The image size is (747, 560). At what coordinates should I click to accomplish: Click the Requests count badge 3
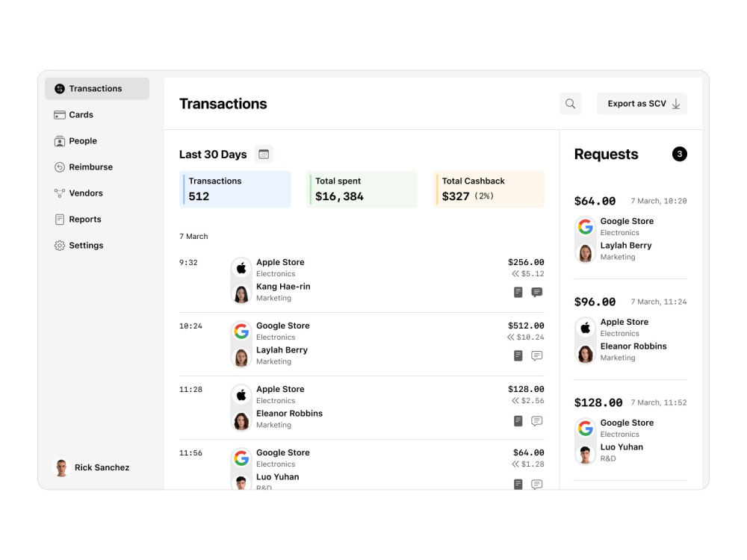coord(679,154)
